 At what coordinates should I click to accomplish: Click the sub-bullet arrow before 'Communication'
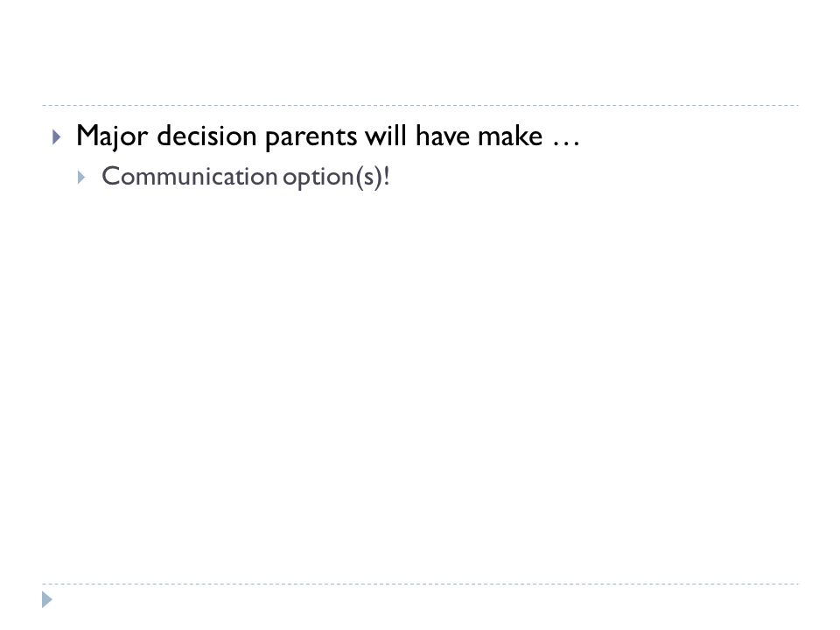81,178
